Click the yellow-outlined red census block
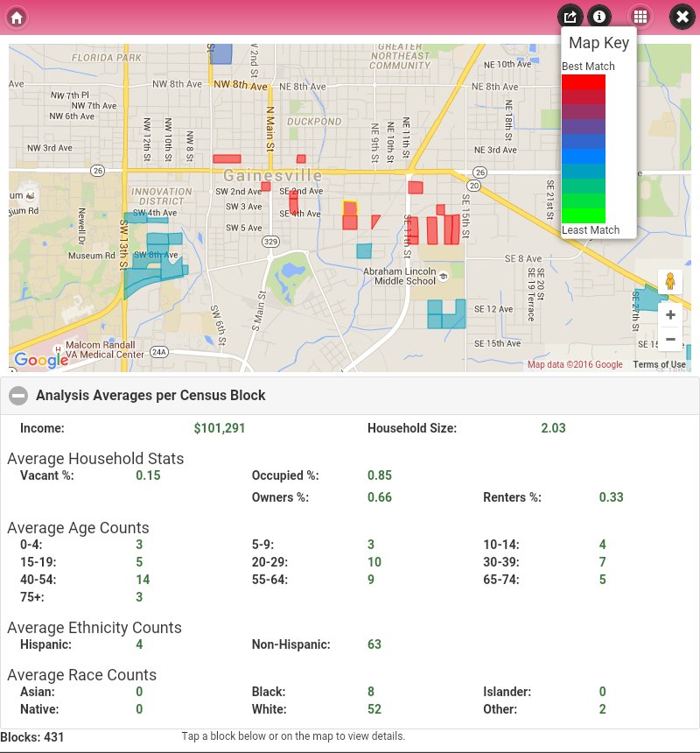Screen dimensions: 700x753 click(350, 208)
